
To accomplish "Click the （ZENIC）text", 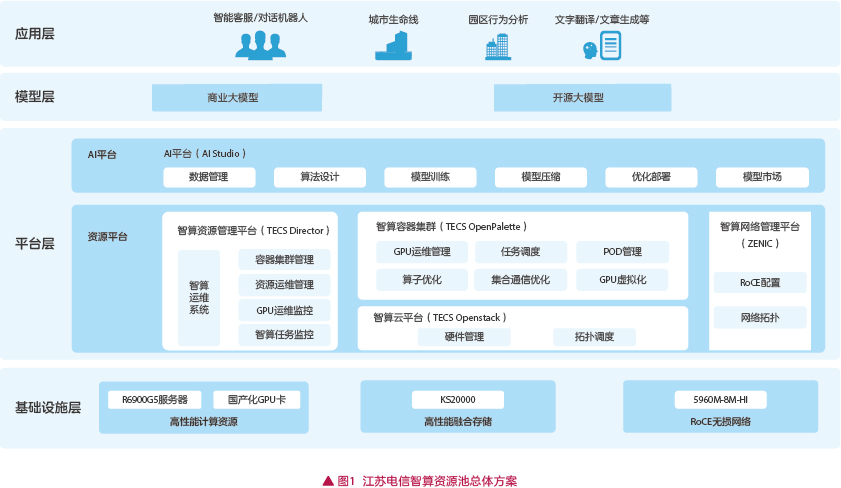I will tap(760, 243).
